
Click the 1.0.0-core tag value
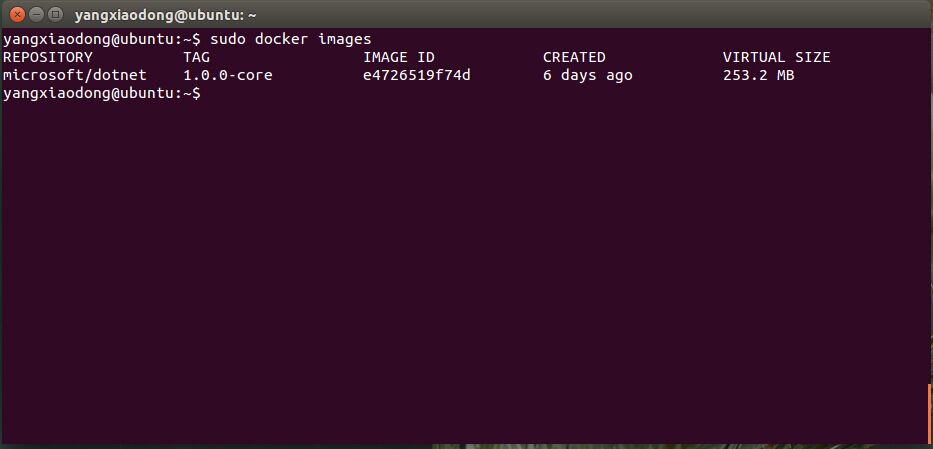click(x=227, y=75)
